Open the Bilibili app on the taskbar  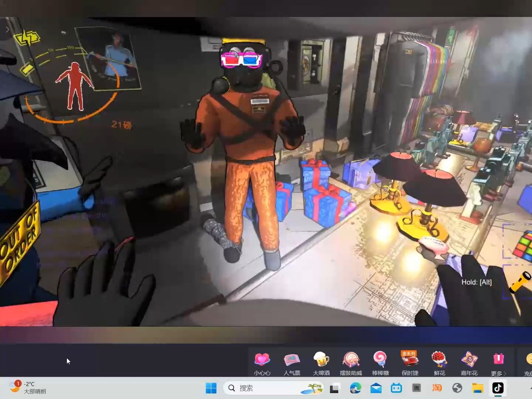pyautogui.click(x=396, y=388)
